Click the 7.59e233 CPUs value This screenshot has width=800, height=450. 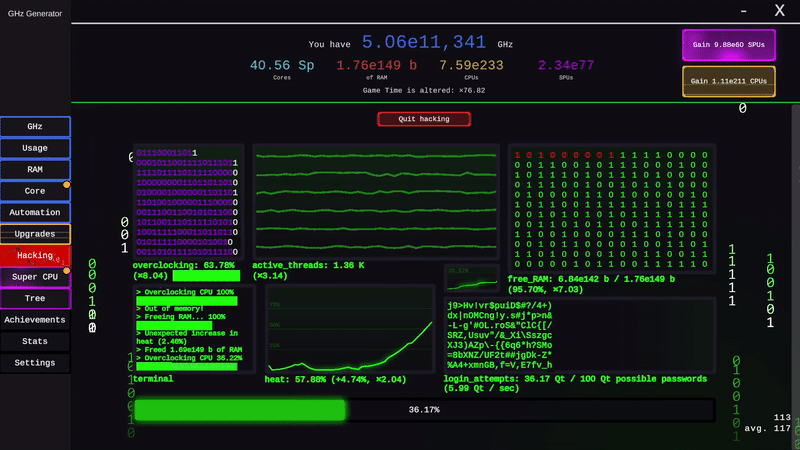pos(471,66)
